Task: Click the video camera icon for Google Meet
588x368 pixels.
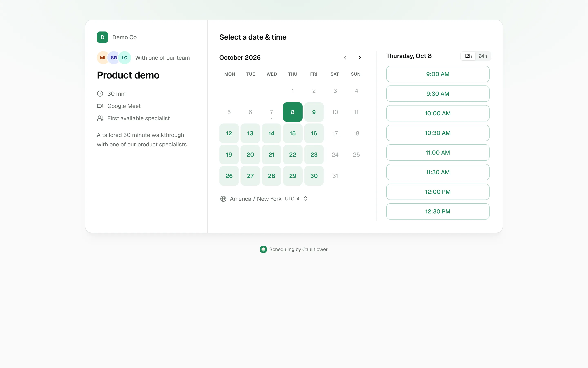Action: 100,106
